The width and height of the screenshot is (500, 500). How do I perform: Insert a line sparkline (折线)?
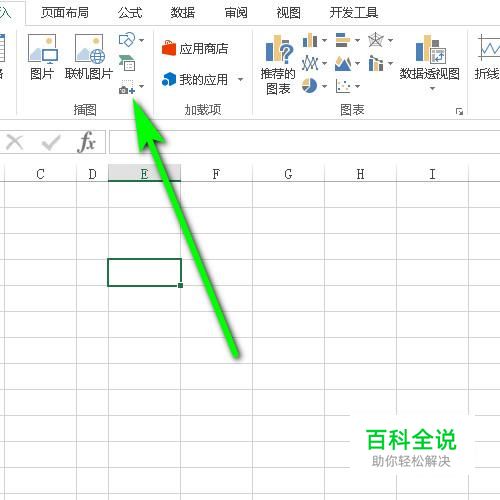(487, 57)
